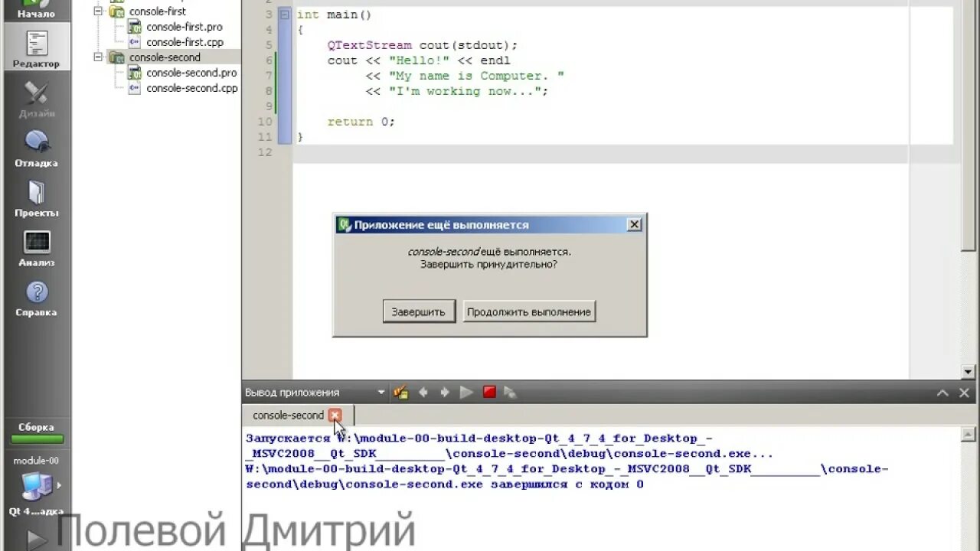Select the console-first project folder
The height and width of the screenshot is (551, 980).
[x=157, y=11]
